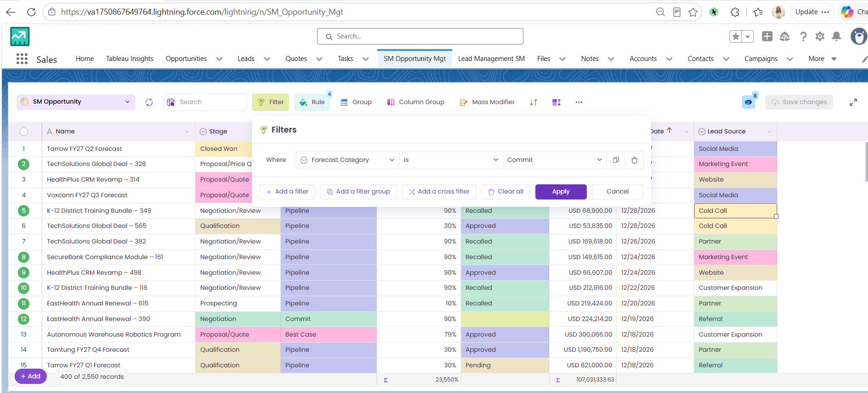Open the sort icon in toolbar
Viewport: 868px width, 393px height.
[533, 102]
